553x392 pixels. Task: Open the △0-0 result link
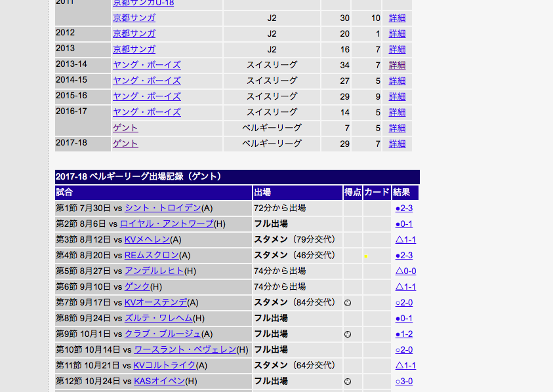[x=405, y=271]
